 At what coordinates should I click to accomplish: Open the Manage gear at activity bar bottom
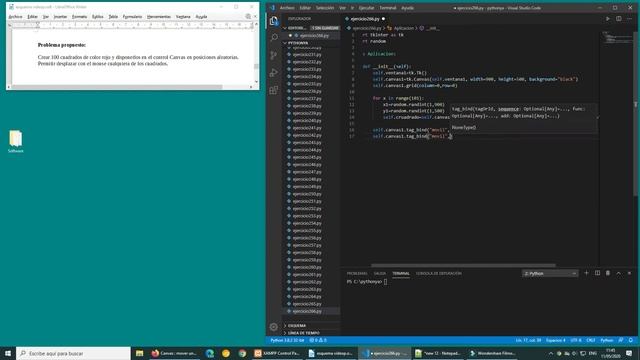tap(274, 327)
